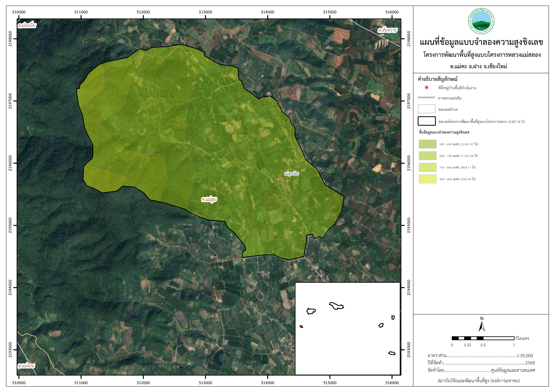Click the production year value '2568'

click(x=530, y=363)
